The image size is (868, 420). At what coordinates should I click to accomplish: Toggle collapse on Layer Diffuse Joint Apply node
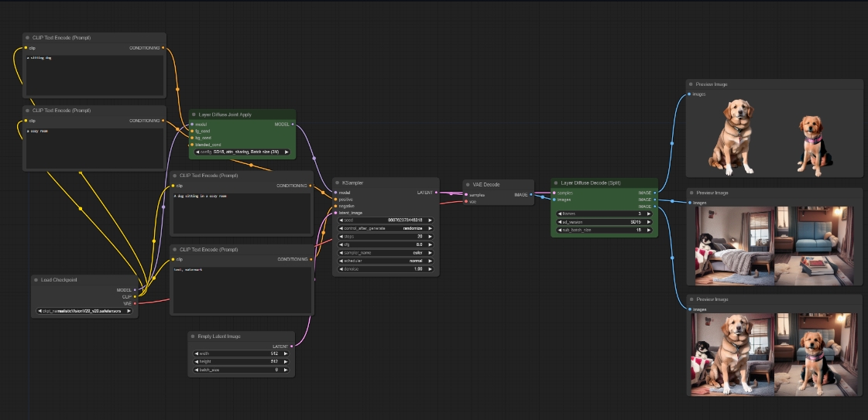click(x=194, y=114)
